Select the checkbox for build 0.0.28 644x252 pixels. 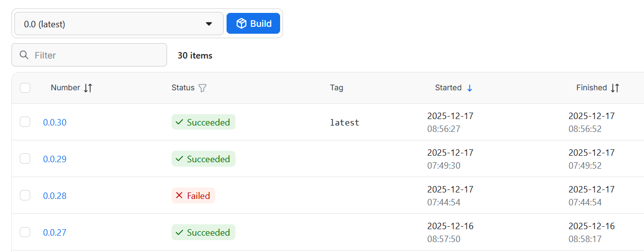coord(25,195)
